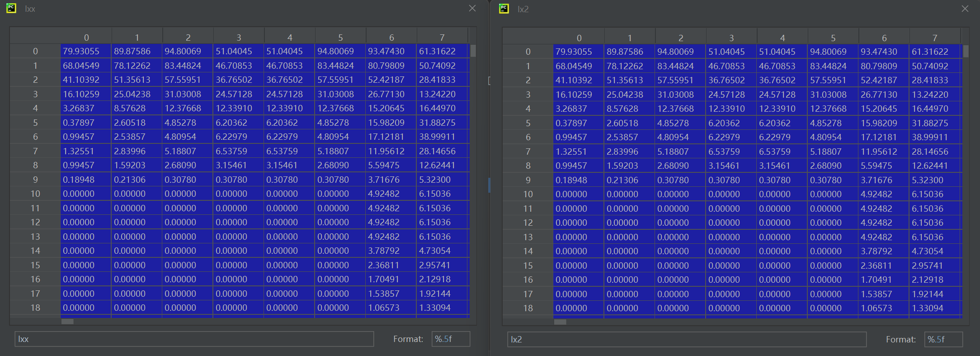Select cell 1.59203 in the Ix2 table

630,166
